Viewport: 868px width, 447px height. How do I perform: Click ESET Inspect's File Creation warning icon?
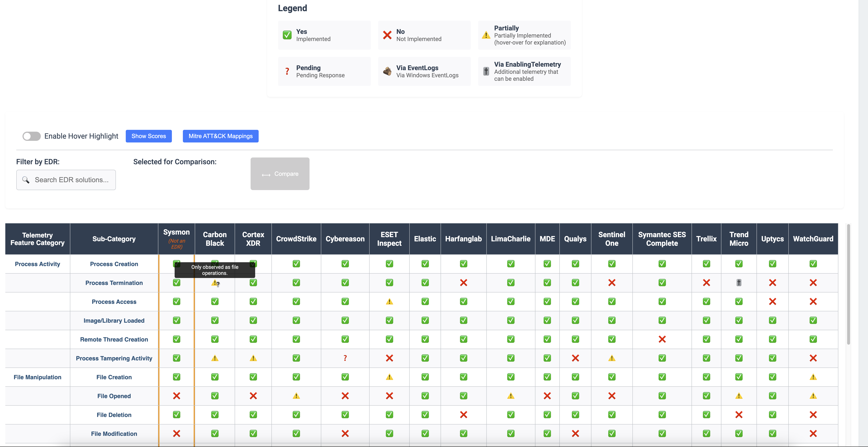[x=389, y=377]
